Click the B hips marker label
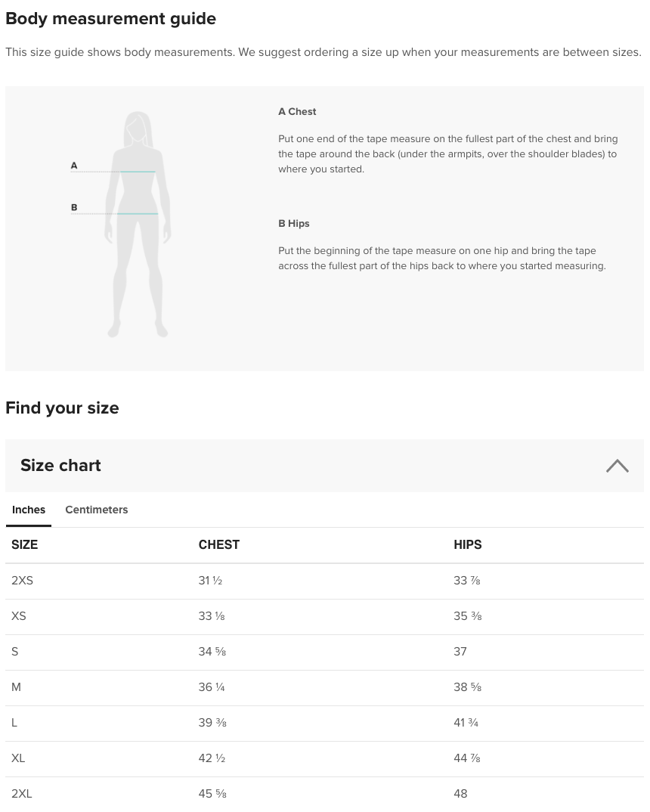 74,208
